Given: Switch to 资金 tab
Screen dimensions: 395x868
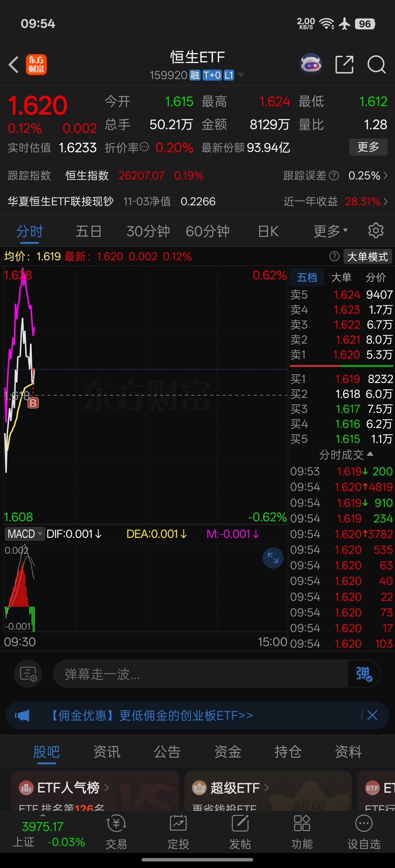Looking at the screenshot, I should (228, 752).
